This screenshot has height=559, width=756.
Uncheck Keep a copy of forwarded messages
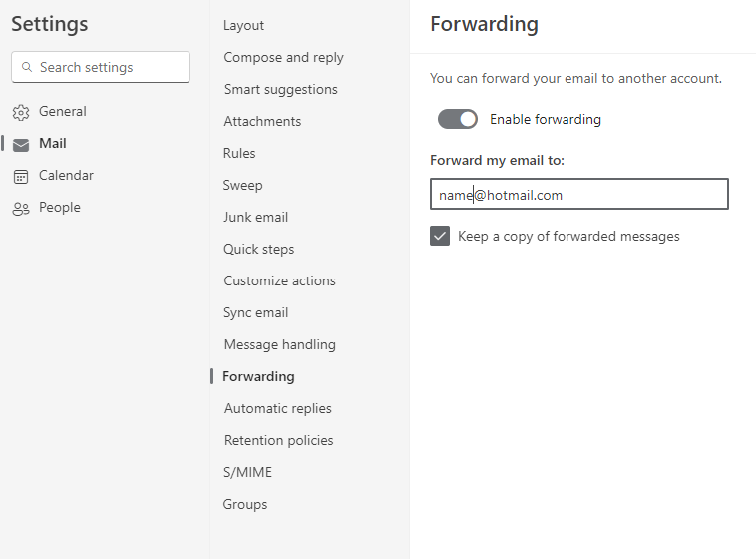[440, 236]
